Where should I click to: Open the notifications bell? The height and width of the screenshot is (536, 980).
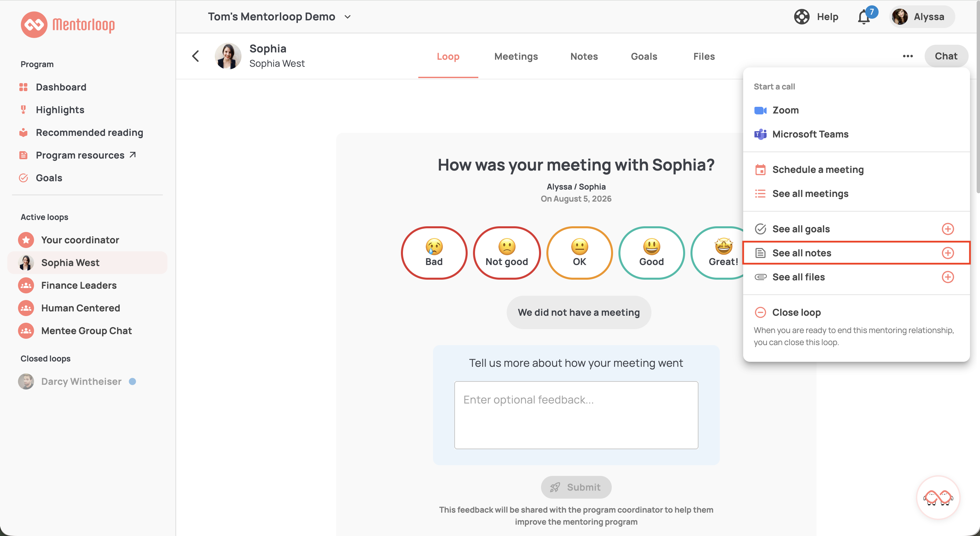tap(864, 17)
